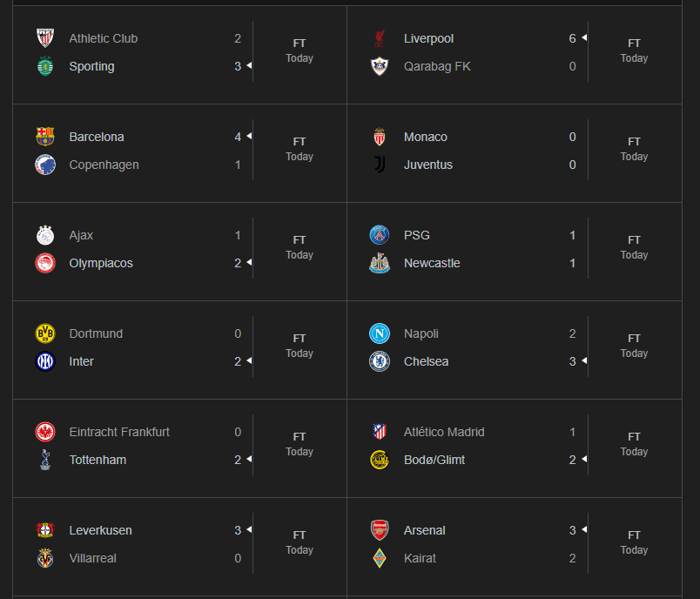Click the Inter Milan badge
Image resolution: width=700 pixels, height=599 pixels.
[x=45, y=361]
